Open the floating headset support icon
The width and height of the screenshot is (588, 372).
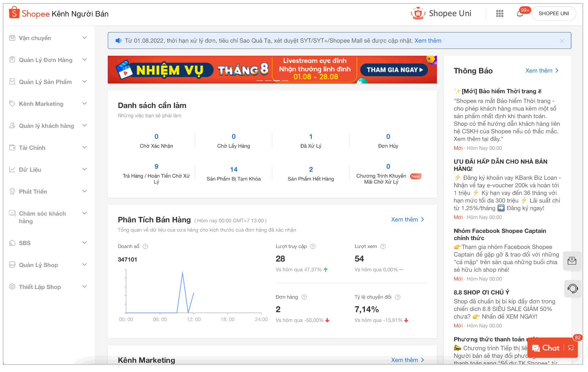[x=572, y=288]
